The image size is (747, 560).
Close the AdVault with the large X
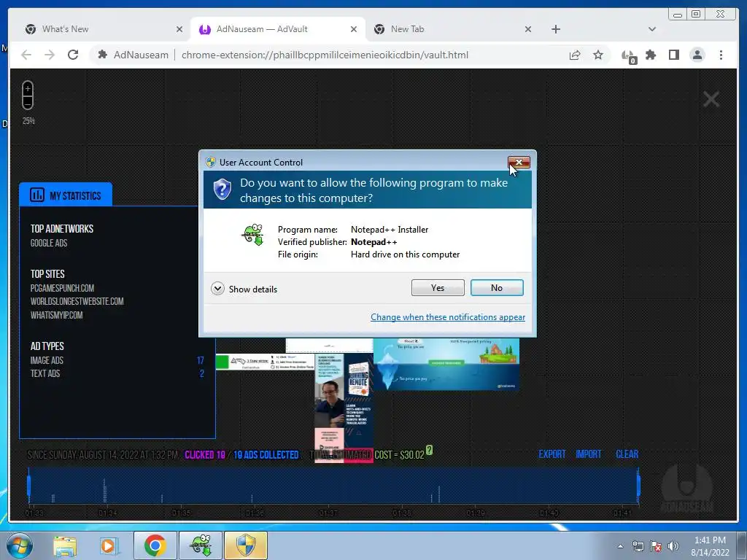(711, 99)
